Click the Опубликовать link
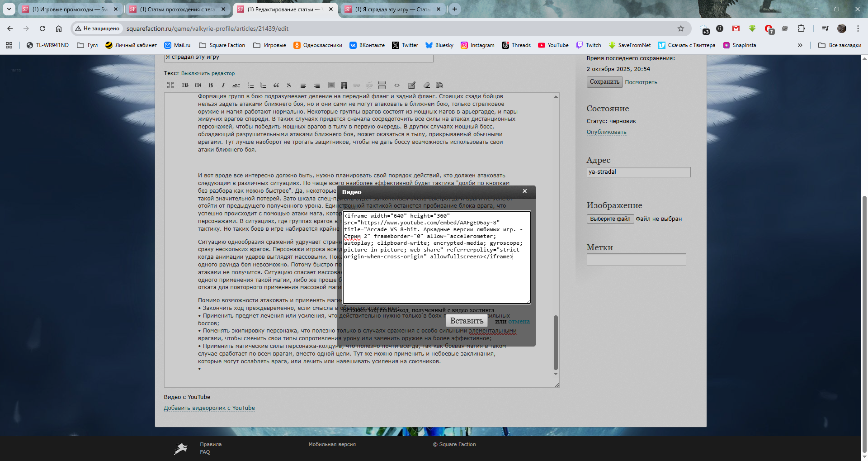 [606, 132]
